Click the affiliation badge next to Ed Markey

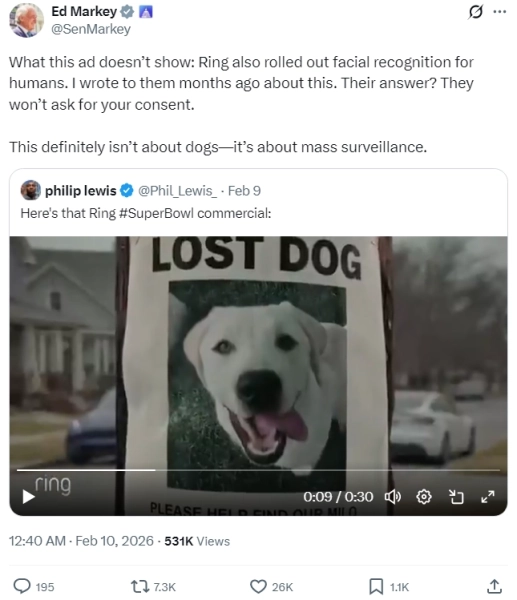point(145,12)
